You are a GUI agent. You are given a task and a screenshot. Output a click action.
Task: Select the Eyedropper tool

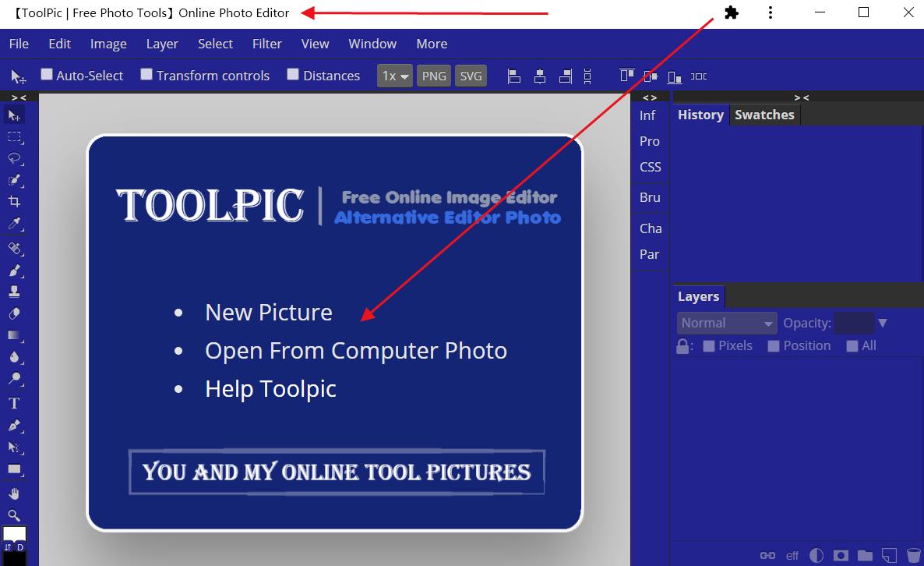[14, 224]
